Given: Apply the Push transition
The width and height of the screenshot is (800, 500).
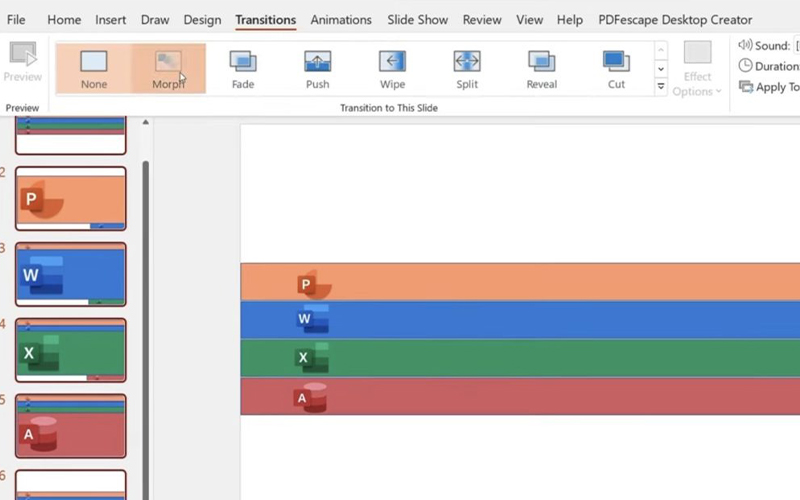Looking at the screenshot, I should (x=317, y=69).
